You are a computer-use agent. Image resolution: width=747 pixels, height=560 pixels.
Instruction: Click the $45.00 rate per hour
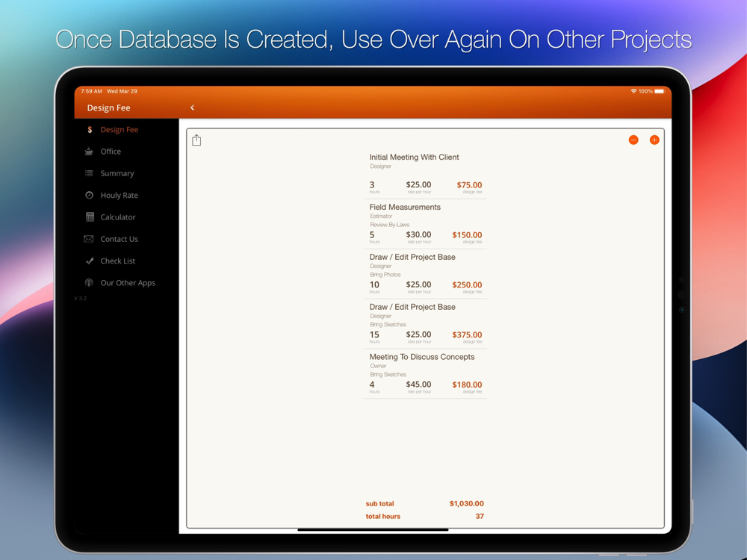click(x=418, y=384)
